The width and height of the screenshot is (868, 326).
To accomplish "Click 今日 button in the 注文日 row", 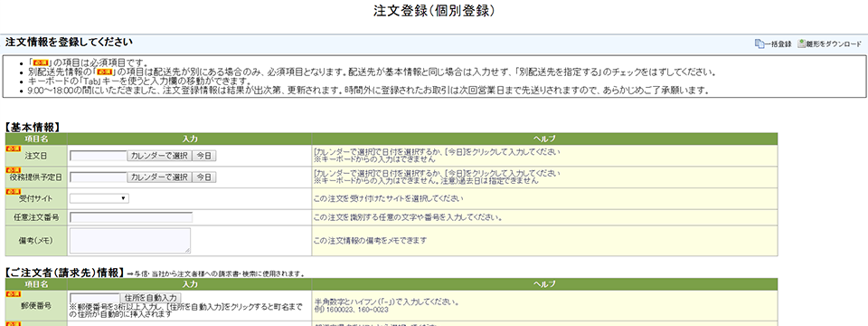I will pos(204,156).
